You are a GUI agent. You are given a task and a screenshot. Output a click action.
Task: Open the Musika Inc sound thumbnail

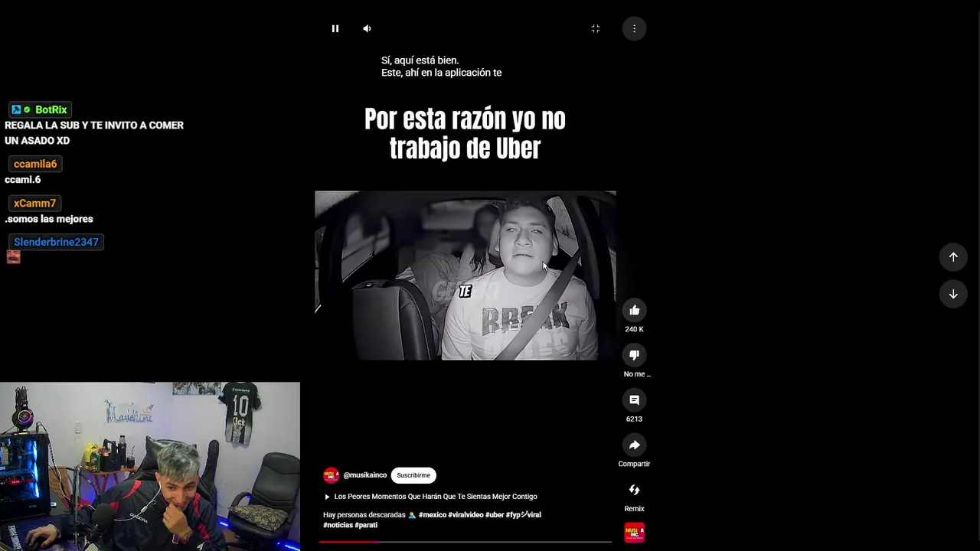click(634, 533)
